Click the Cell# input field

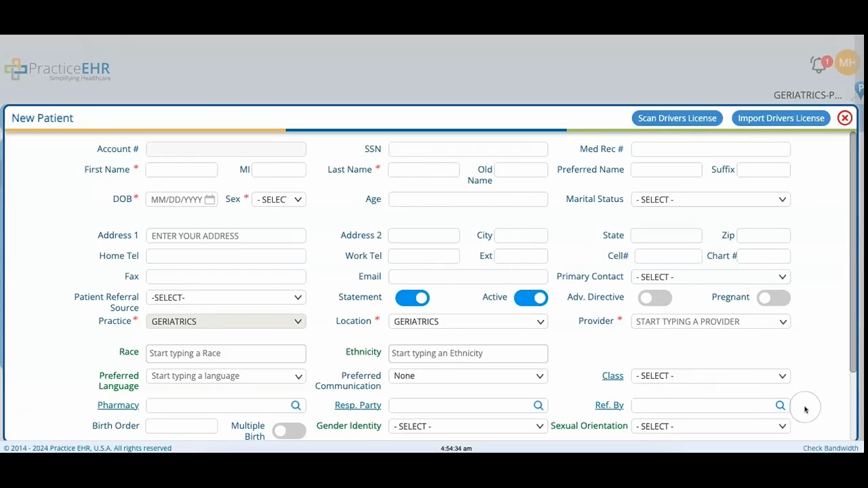[x=668, y=256]
